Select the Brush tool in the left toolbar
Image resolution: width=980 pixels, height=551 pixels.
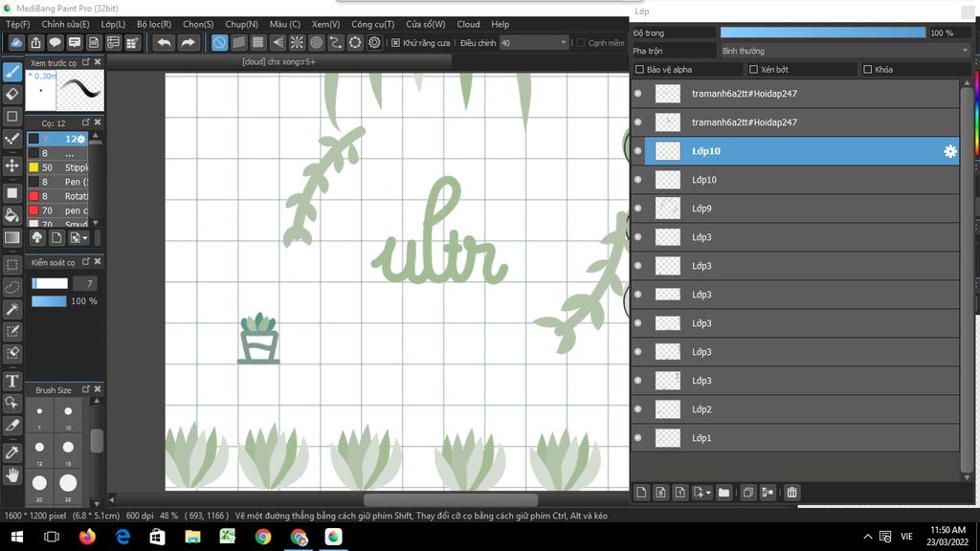tap(11, 72)
